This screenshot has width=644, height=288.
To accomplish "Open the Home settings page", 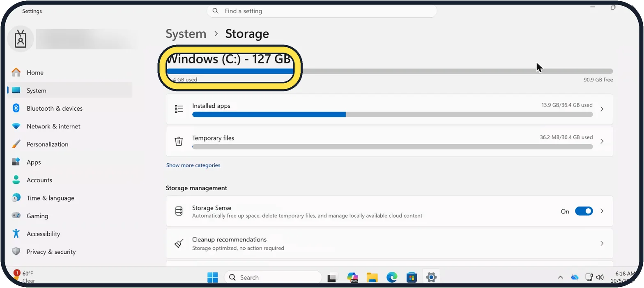I will 70,72.
